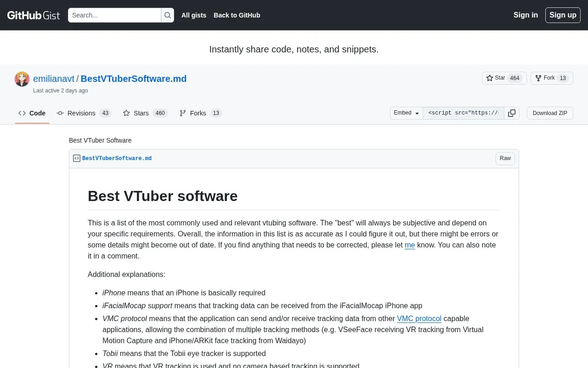Open the VMC protocol link
This screenshot has width=588, height=368.
(419, 319)
